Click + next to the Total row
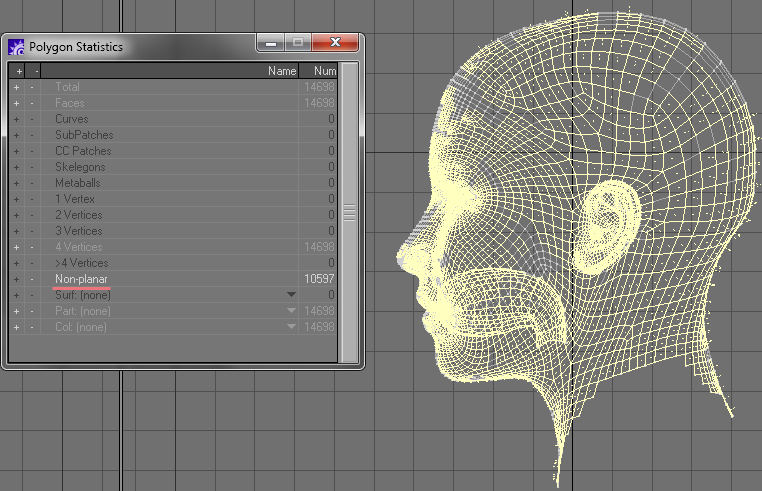This screenshot has width=762, height=491. [x=16, y=87]
